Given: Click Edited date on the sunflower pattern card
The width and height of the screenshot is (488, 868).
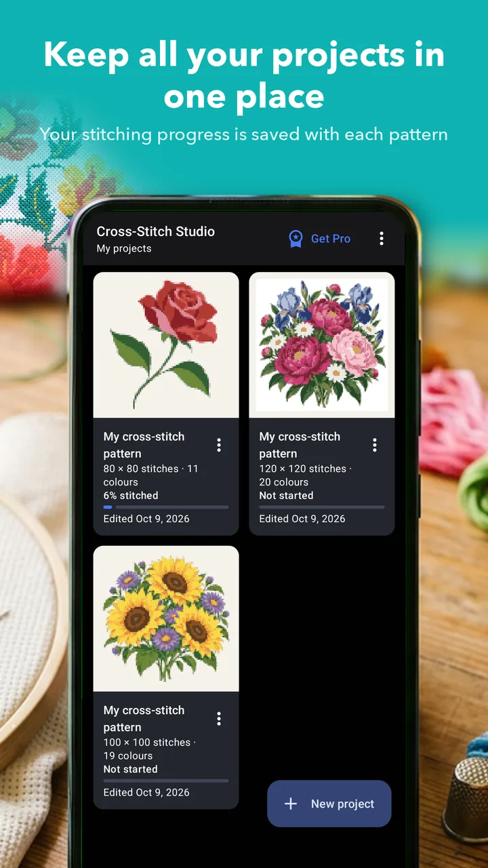Looking at the screenshot, I should 146,792.
